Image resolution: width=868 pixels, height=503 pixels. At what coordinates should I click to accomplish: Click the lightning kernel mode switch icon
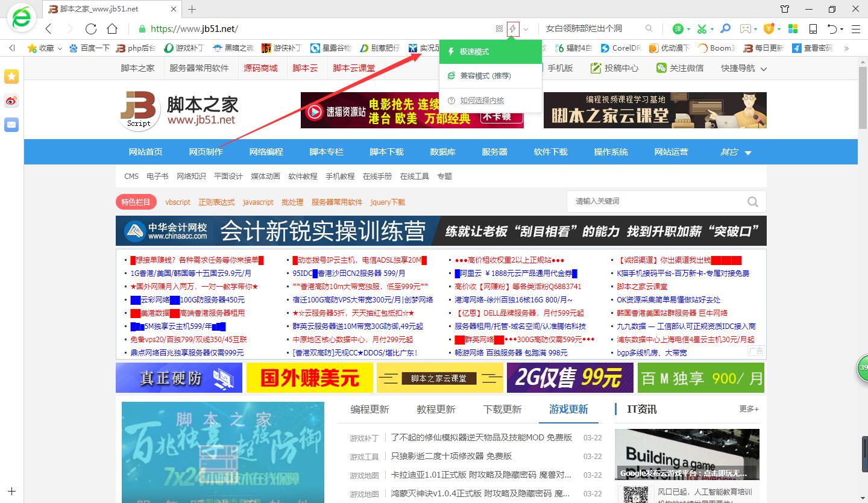[x=513, y=28]
